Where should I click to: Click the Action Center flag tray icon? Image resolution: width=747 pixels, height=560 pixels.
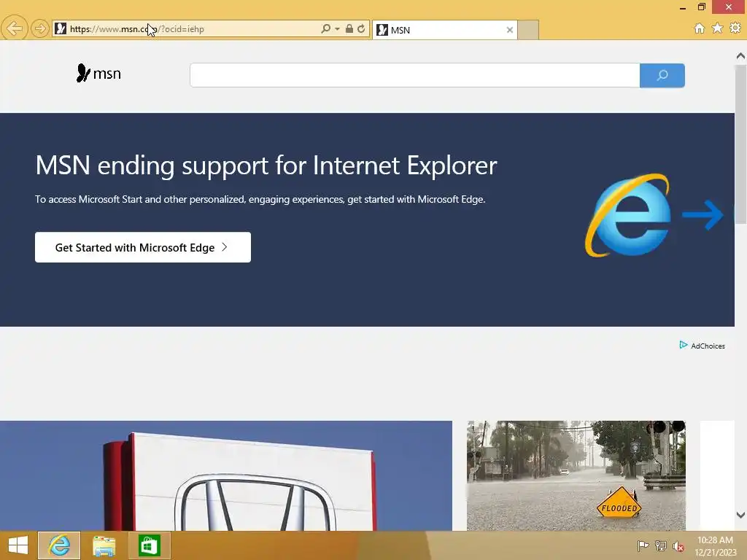tap(643, 545)
